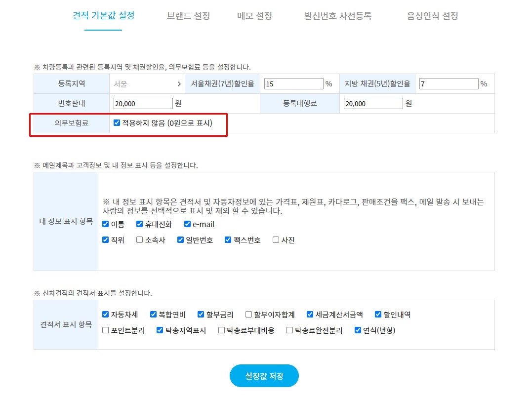Viewport: 532px width, 396px height.
Task: Open the 견적 기본값 설정 tab
Action: [x=103, y=16]
